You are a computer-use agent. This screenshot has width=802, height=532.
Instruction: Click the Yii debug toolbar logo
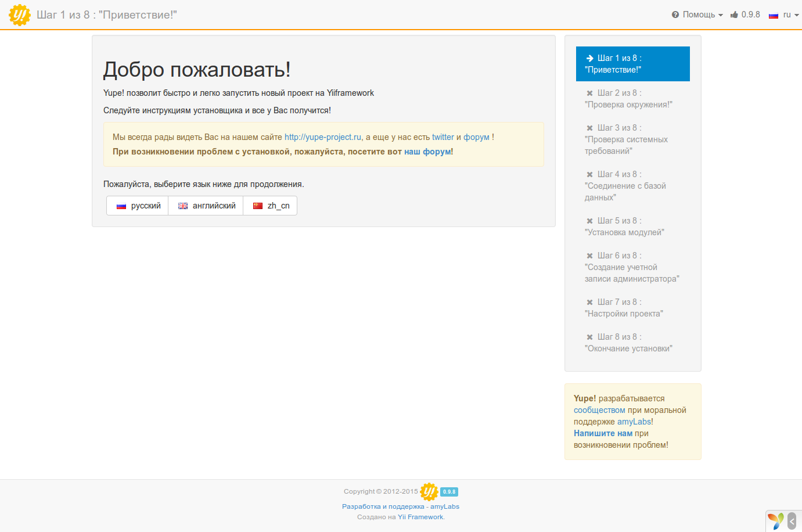[x=776, y=521]
